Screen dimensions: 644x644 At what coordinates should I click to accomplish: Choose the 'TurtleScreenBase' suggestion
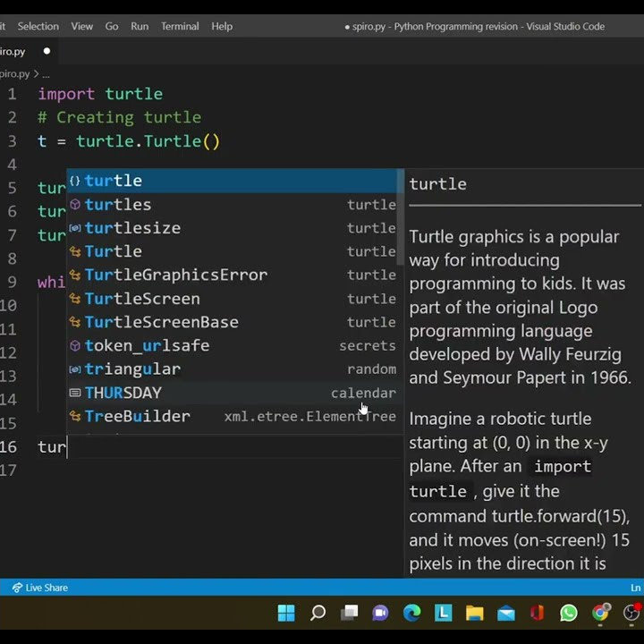click(x=233, y=322)
